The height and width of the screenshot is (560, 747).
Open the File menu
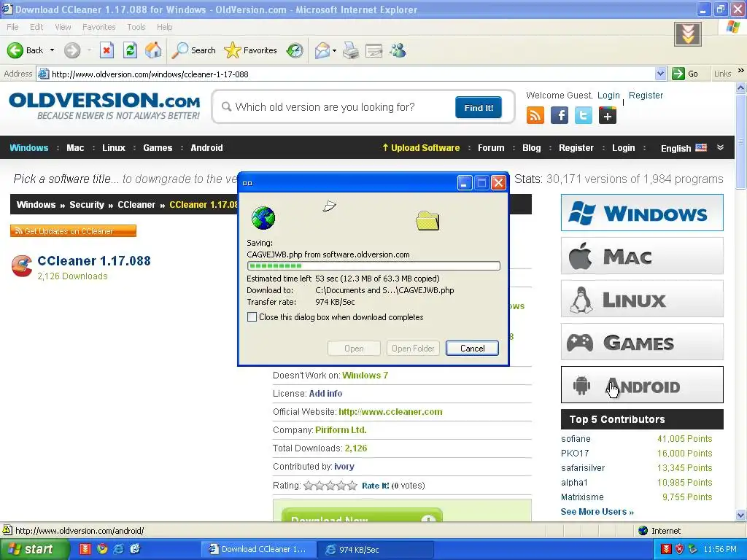point(13,27)
